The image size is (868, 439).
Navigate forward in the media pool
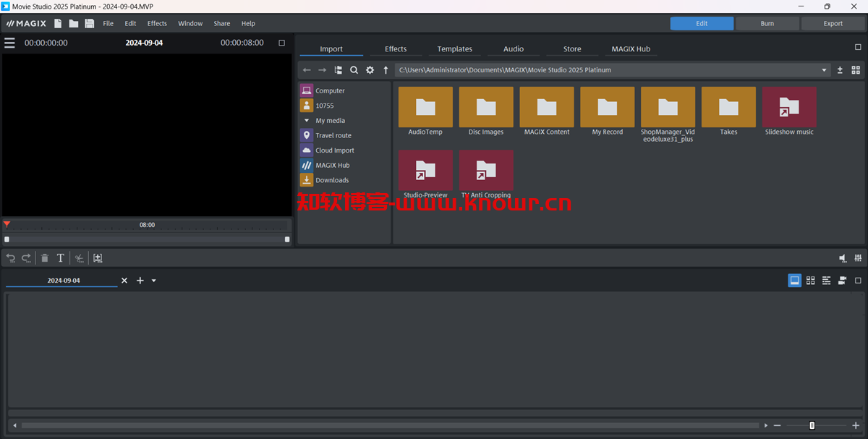tap(323, 70)
